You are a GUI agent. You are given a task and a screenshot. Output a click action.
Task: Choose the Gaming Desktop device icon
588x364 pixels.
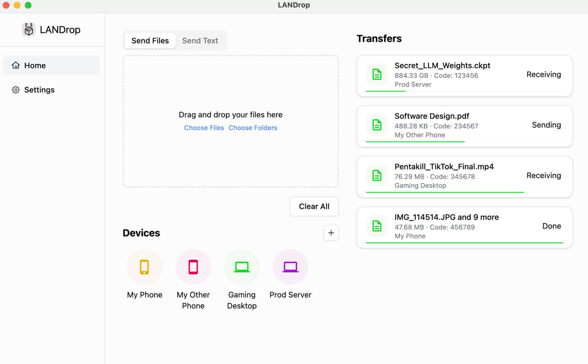(242, 267)
